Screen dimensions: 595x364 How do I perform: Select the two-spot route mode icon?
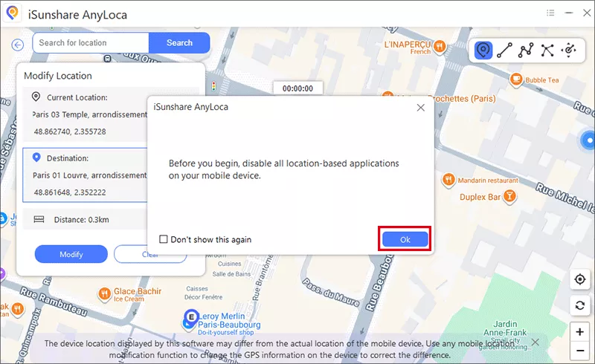(x=504, y=50)
